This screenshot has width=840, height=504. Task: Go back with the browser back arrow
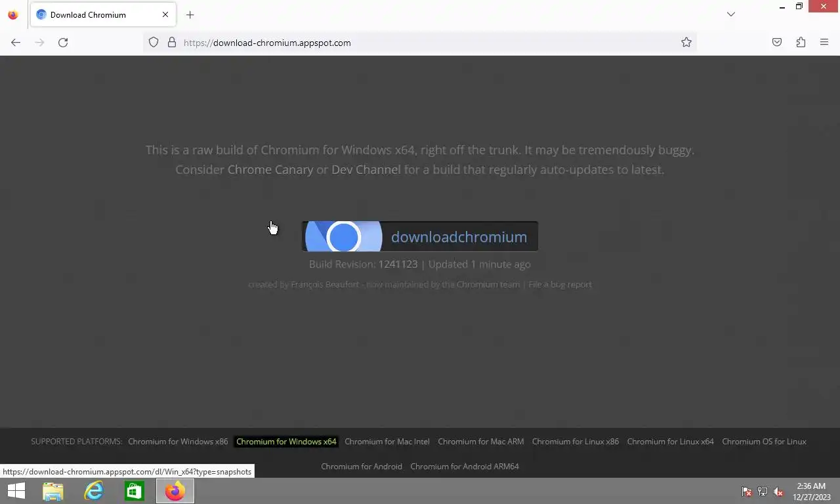tap(16, 43)
